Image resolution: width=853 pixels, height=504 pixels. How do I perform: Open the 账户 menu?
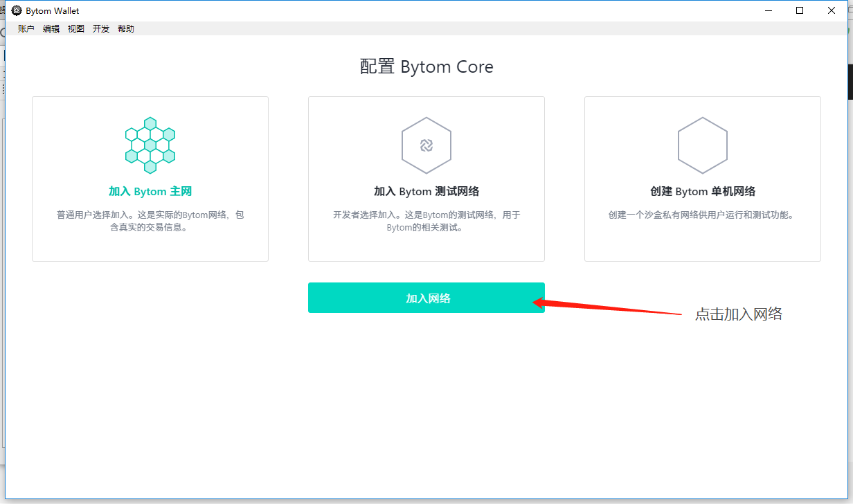coord(26,28)
